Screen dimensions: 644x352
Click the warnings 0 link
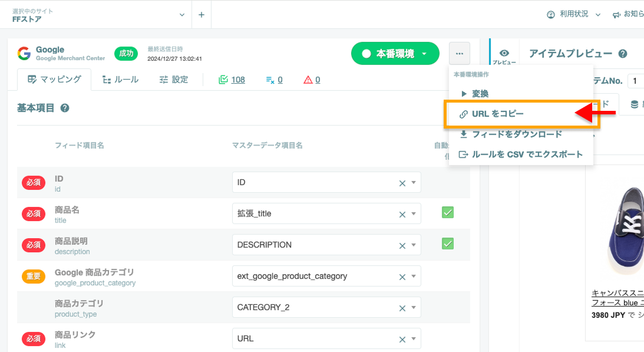point(318,80)
